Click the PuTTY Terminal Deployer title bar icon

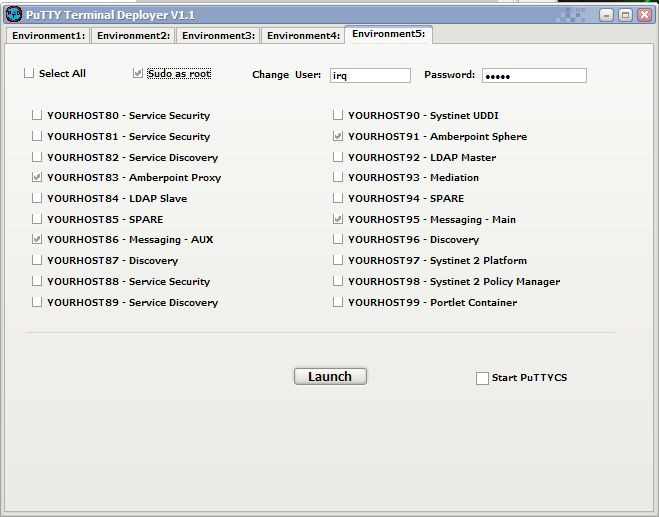pyautogui.click(x=13, y=14)
